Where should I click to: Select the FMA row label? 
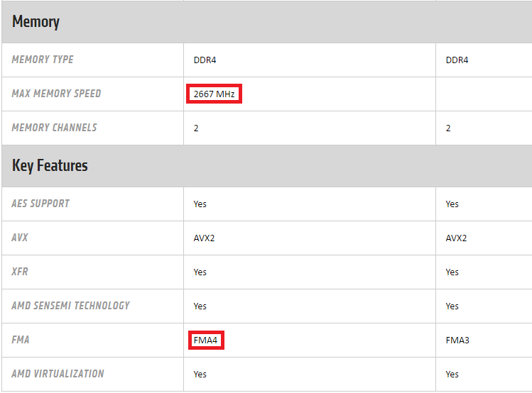pos(21,340)
